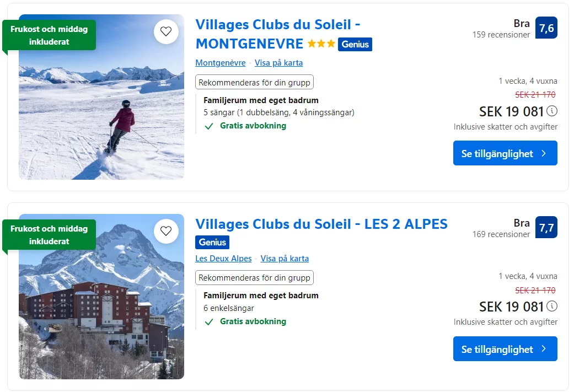Click price info icon for Montgenevre listing
Viewport: 574px width, 392px height.
click(x=552, y=111)
